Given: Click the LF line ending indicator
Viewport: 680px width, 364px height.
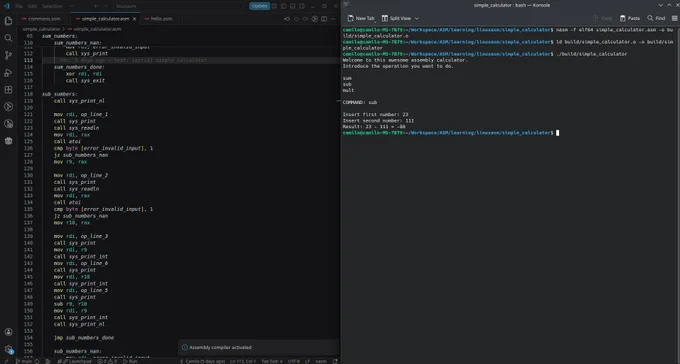Looking at the screenshot, I should pyautogui.click(x=307, y=361).
